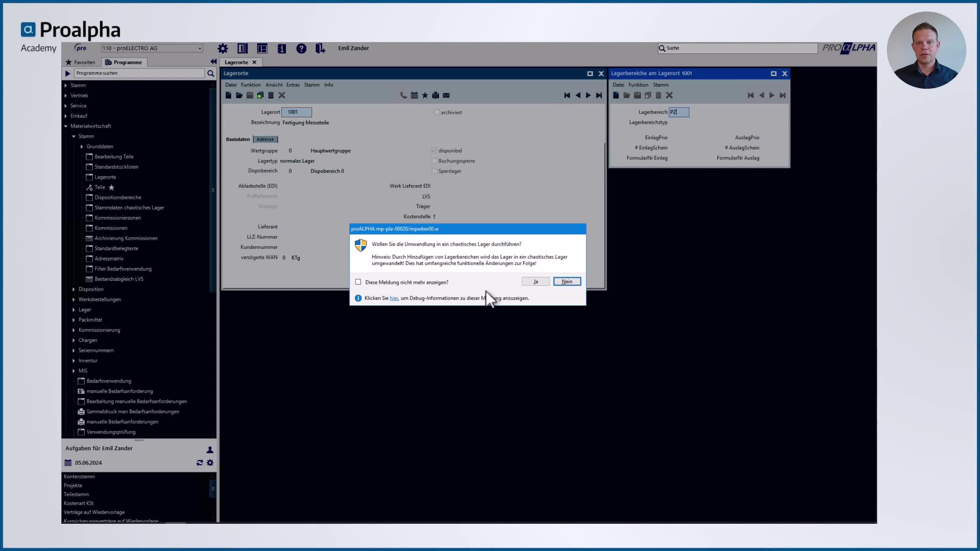Image resolution: width=980 pixels, height=551 pixels.
Task: Switch to the Adresse tab
Action: click(265, 139)
